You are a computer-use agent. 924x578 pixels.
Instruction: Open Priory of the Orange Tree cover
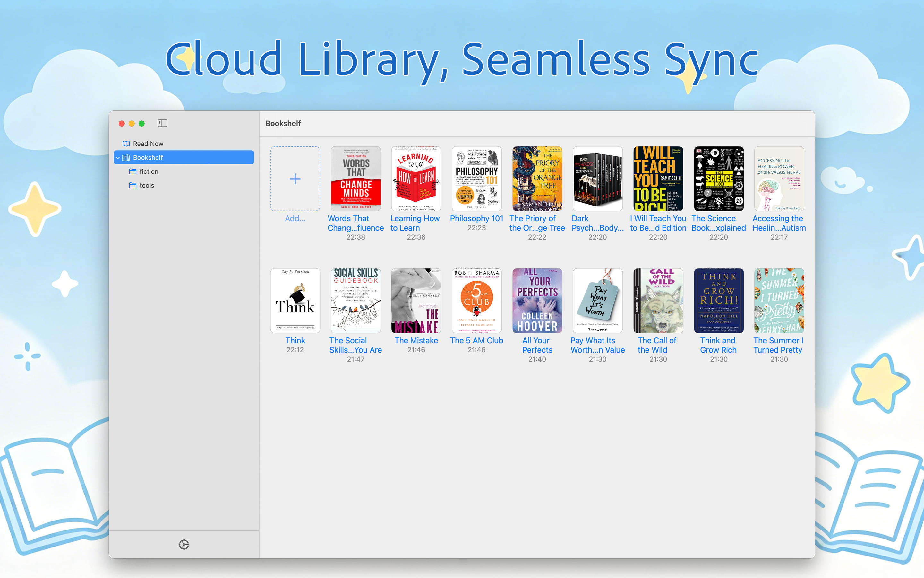(537, 179)
